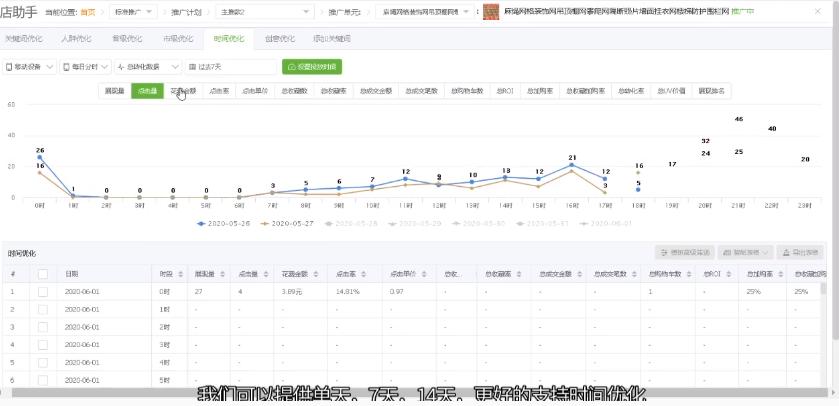Open the 智能策略 dropdown button
Image resolution: width=839 pixels, height=406 pixels.
tap(745, 252)
